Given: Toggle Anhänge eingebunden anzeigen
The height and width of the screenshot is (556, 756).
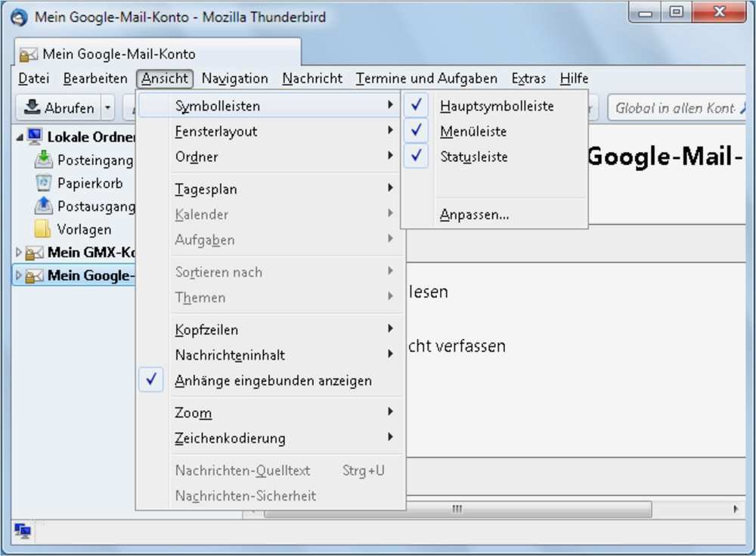Looking at the screenshot, I should point(270,381).
